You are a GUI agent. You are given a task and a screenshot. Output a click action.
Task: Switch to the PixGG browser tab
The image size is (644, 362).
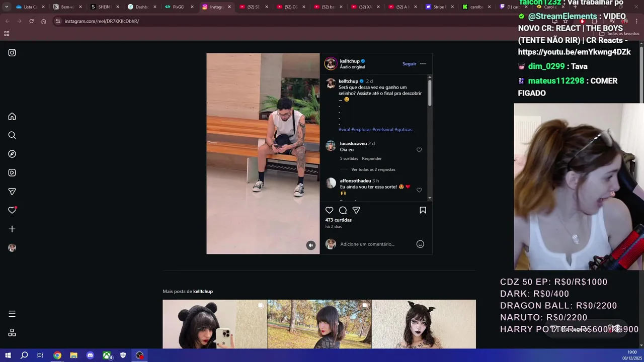(x=179, y=7)
